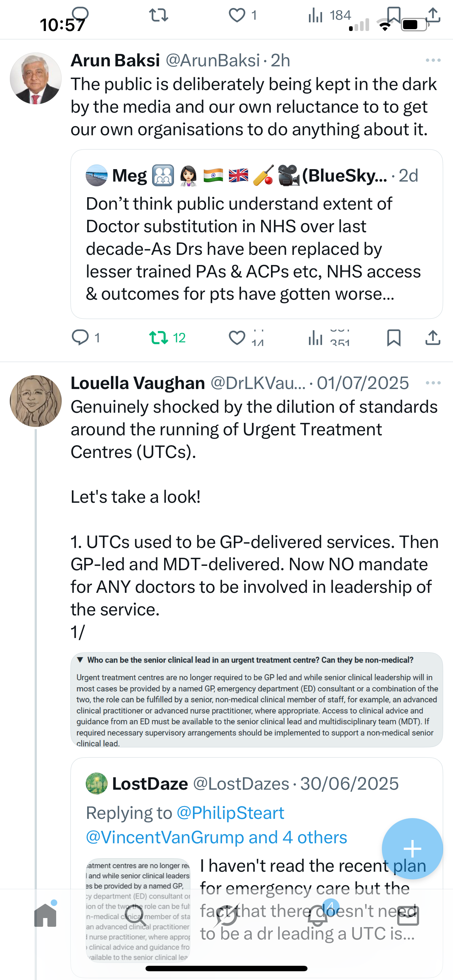Open the Search tab

(135, 915)
